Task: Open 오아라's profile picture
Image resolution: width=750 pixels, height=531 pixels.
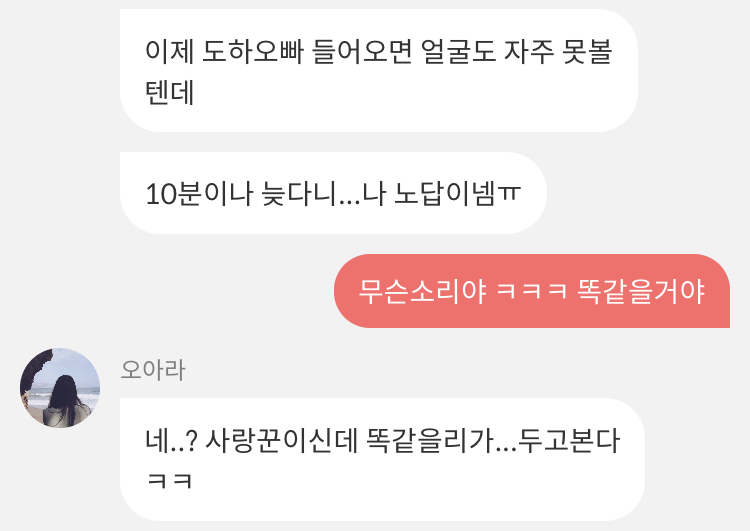Action: pyautogui.click(x=60, y=387)
